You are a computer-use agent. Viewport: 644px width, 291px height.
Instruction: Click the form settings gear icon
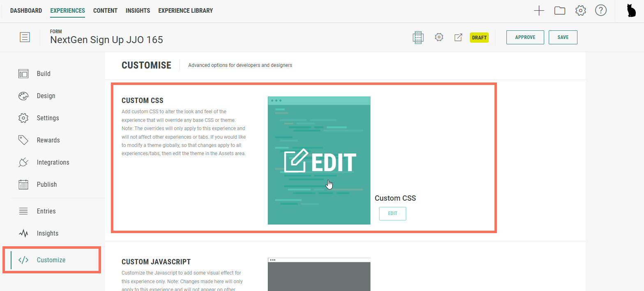click(x=439, y=37)
